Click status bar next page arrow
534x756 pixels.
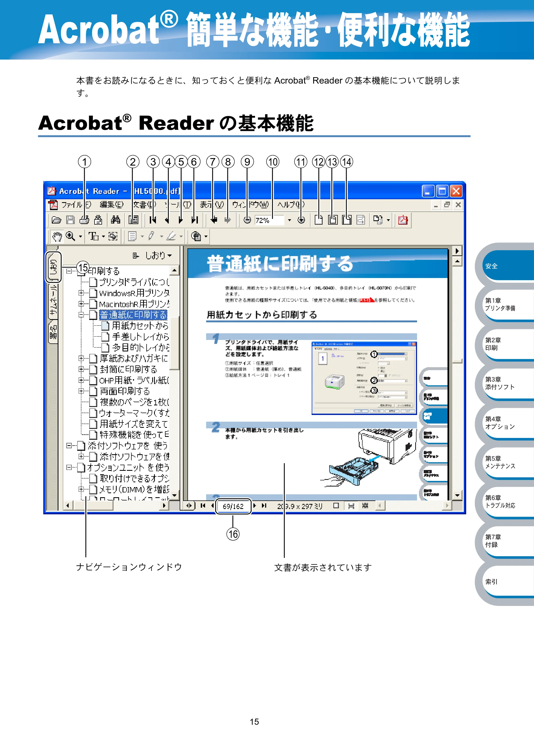[x=254, y=506]
